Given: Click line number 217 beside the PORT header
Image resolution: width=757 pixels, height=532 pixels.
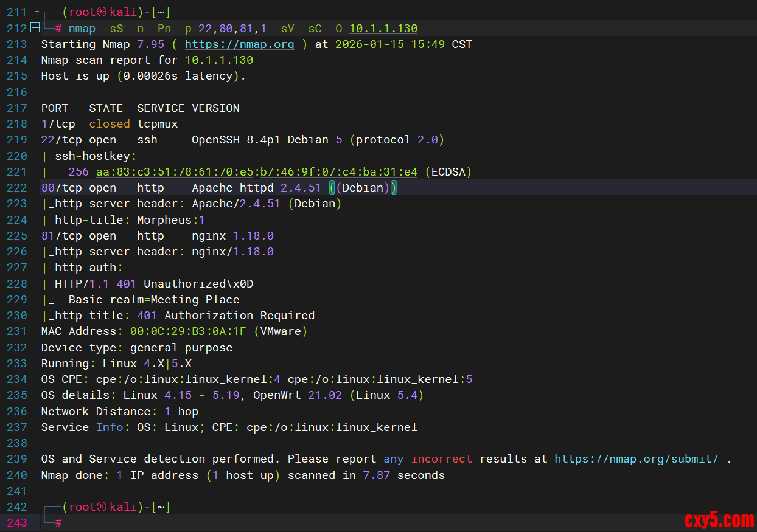Looking at the screenshot, I should pos(17,108).
